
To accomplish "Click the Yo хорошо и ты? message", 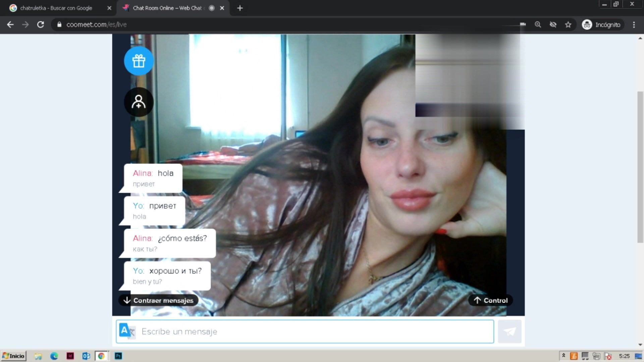I will pyautogui.click(x=167, y=276).
